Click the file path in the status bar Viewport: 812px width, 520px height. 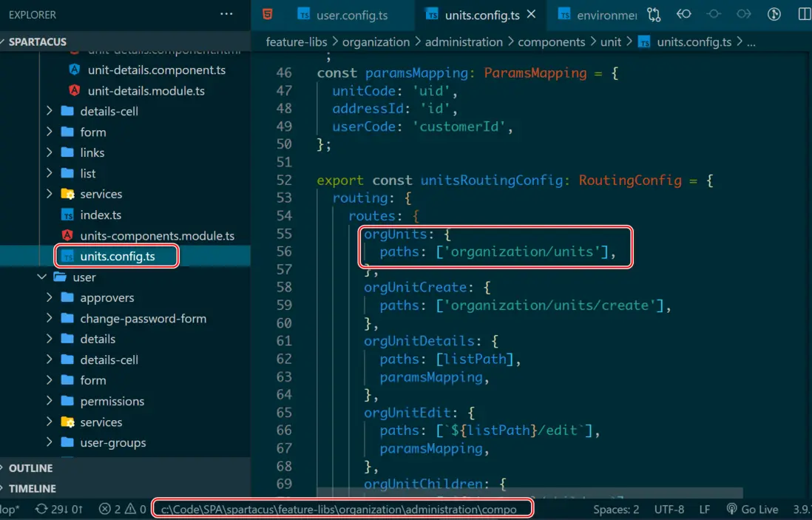[x=339, y=510]
